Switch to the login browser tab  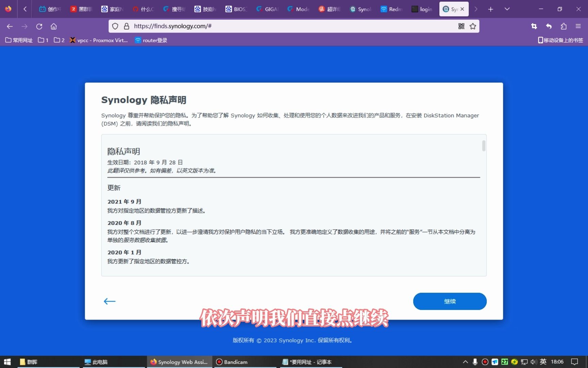point(423,9)
